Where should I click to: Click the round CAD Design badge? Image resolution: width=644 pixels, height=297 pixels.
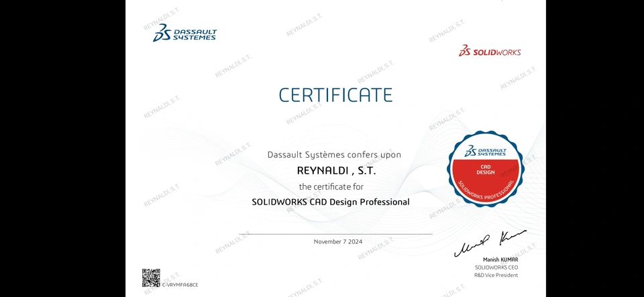[x=485, y=168]
